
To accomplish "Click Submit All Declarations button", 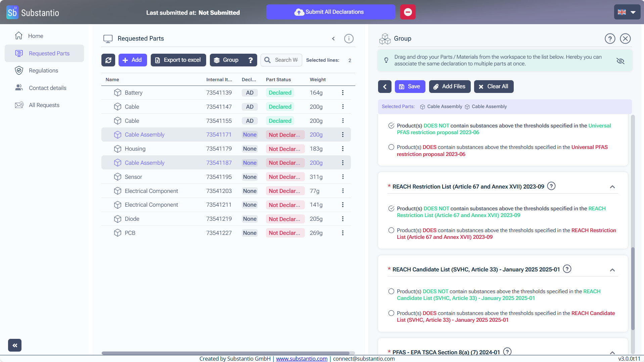I will coord(330,12).
